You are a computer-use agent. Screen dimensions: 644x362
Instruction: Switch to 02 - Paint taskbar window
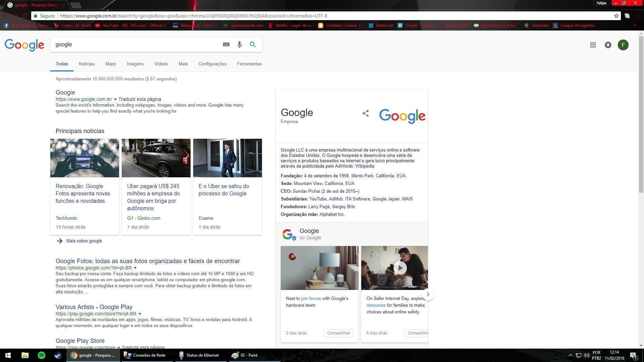[254, 355]
